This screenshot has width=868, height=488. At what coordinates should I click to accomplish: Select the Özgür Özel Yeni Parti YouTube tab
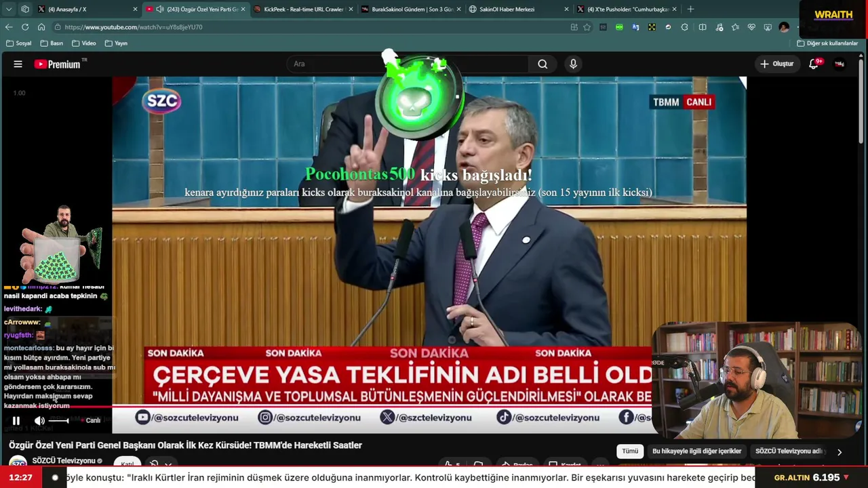pyautogui.click(x=197, y=9)
